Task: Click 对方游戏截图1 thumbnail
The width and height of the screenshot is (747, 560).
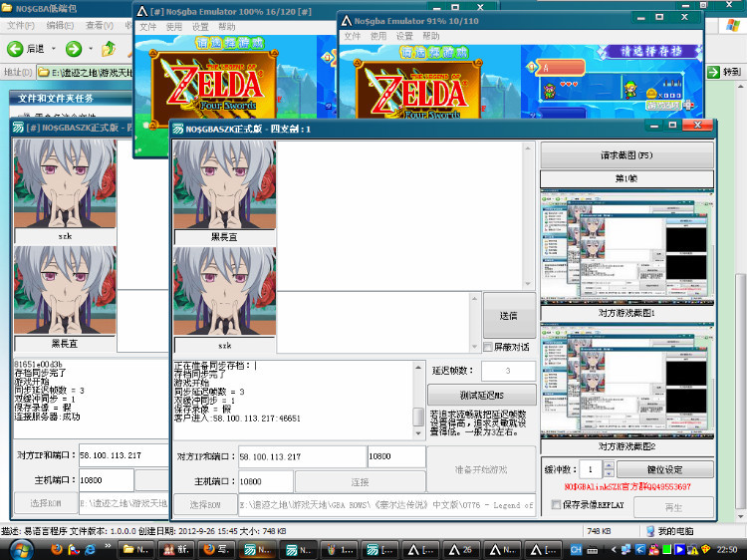Action: 626,247
